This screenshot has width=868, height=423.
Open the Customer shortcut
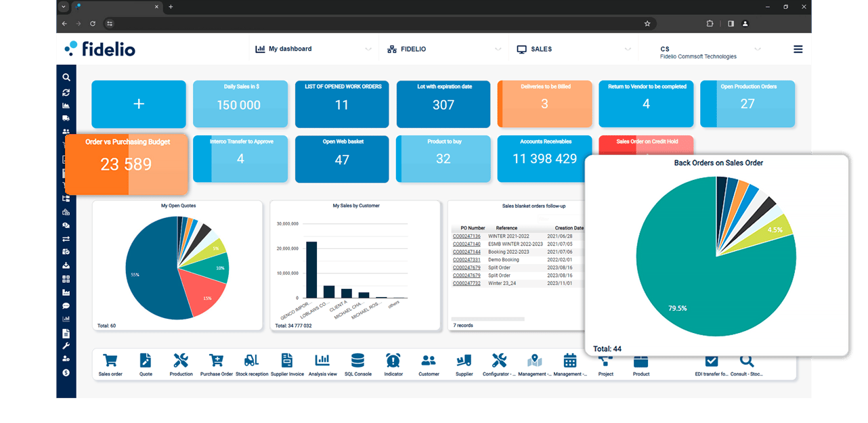coord(429,365)
